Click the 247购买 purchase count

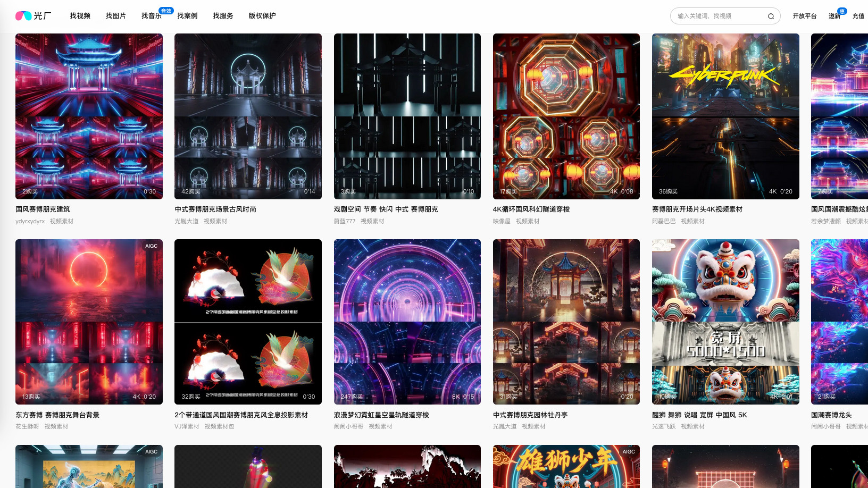click(x=352, y=397)
